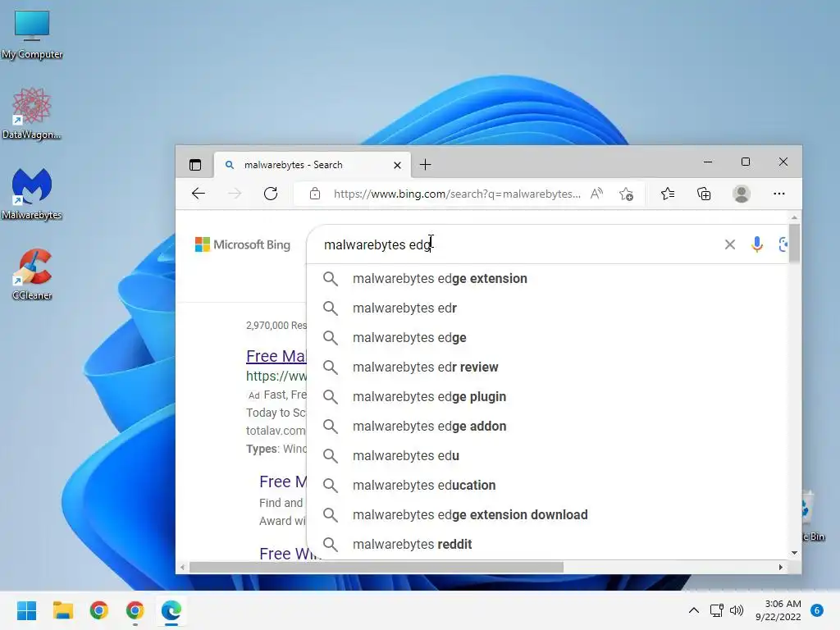This screenshot has width=840, height=630.
Task: Close the malwarebytes - Search tab
Action: (x=397, y=165)
